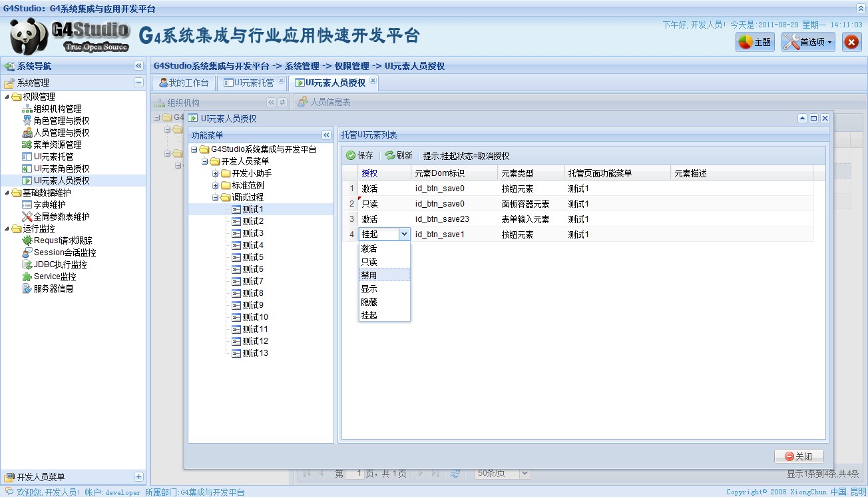Image resolution: width=868 pixels, height=497 pixels.
Task: Collapse the 功能菜单 panel in dialog
Action: pos(326,135)
